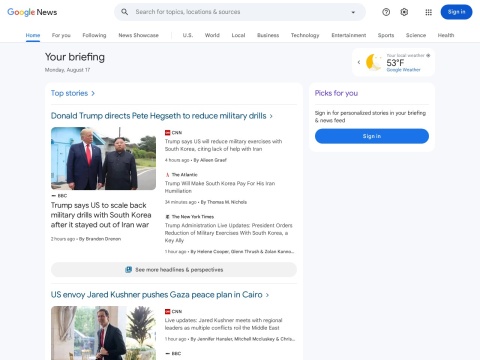The width and height of the screenshot is (480, 360).
Task: Click the By Brandon Drenon byline
Action: coord(100,239)
